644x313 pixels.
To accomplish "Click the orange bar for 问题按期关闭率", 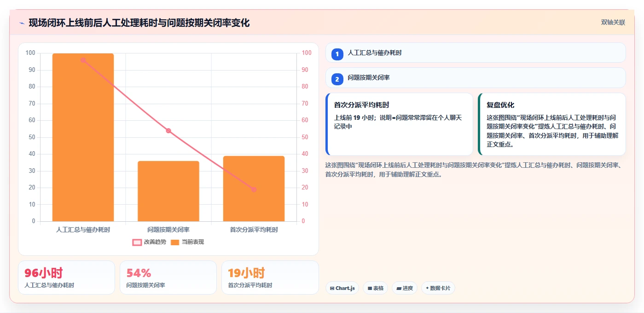I will (x=168, y=191).
